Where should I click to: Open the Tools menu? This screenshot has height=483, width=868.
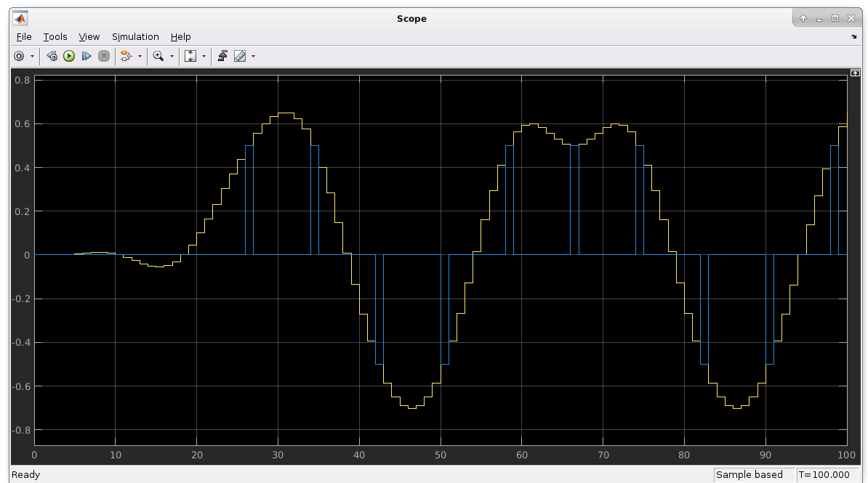(55, 36)
